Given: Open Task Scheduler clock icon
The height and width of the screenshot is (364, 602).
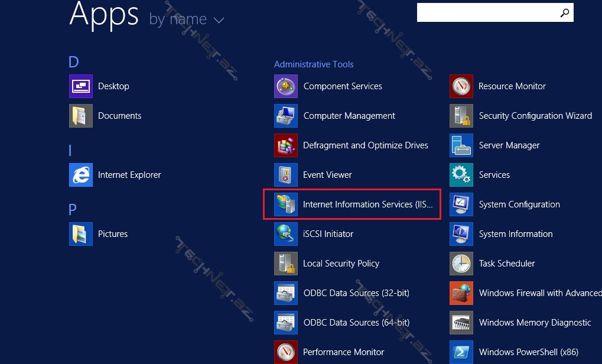Looking at the screenshot, I should (461, 264).
